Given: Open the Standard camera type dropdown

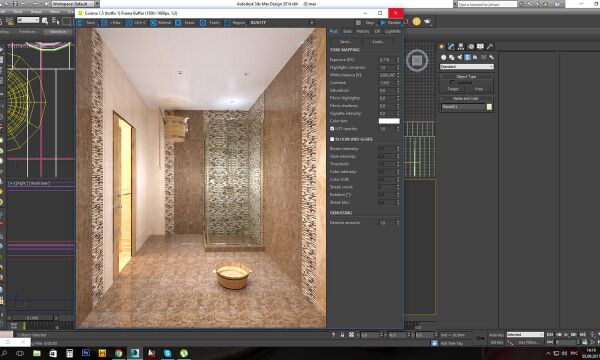Looking at the screenshot, I should (467, 67).
